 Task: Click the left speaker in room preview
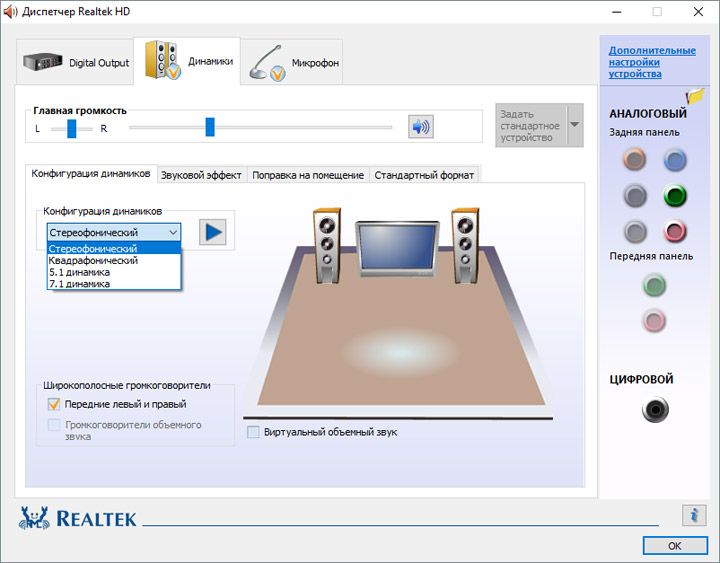point(327,246)
